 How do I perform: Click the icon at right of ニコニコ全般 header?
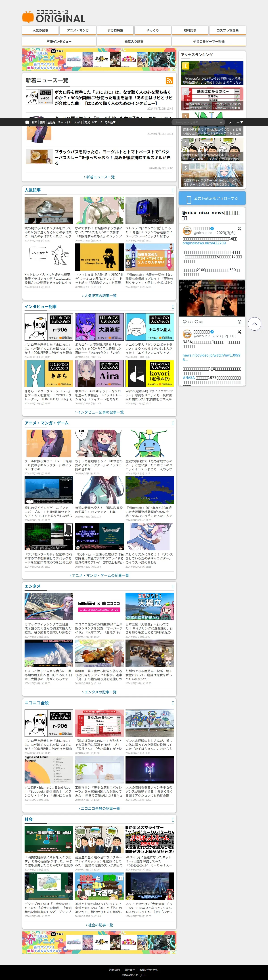pos(173,703)
